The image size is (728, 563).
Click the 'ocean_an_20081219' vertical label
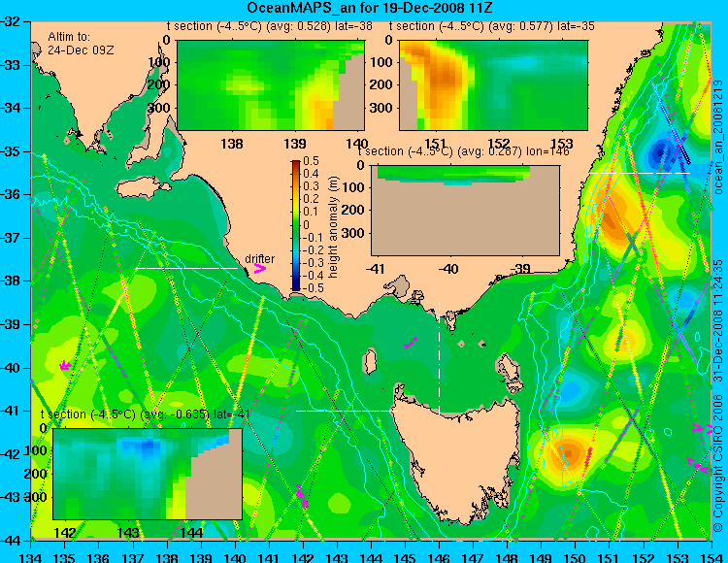click(718, 137)
